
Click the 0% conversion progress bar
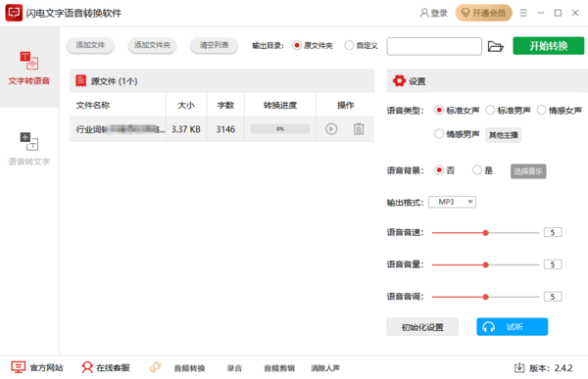pyautogui.click(x=280, y=129)
